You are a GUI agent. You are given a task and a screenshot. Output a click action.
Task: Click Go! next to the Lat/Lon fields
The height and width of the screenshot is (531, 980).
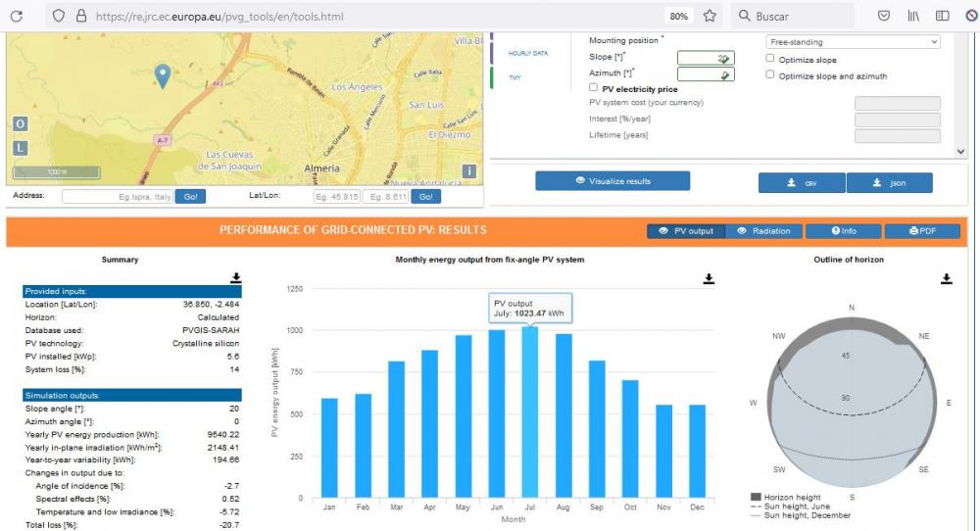click(x=425, y=197)
